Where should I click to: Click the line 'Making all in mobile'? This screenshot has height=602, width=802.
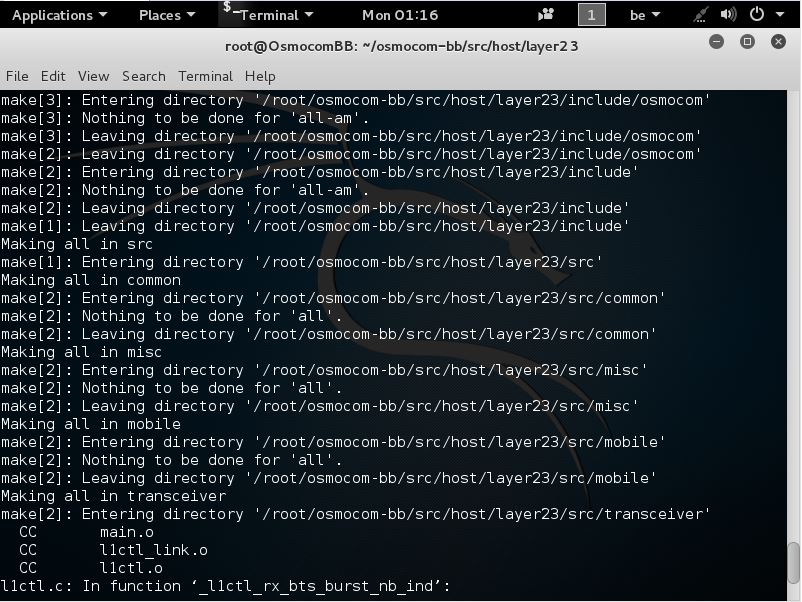click(91, 424)
